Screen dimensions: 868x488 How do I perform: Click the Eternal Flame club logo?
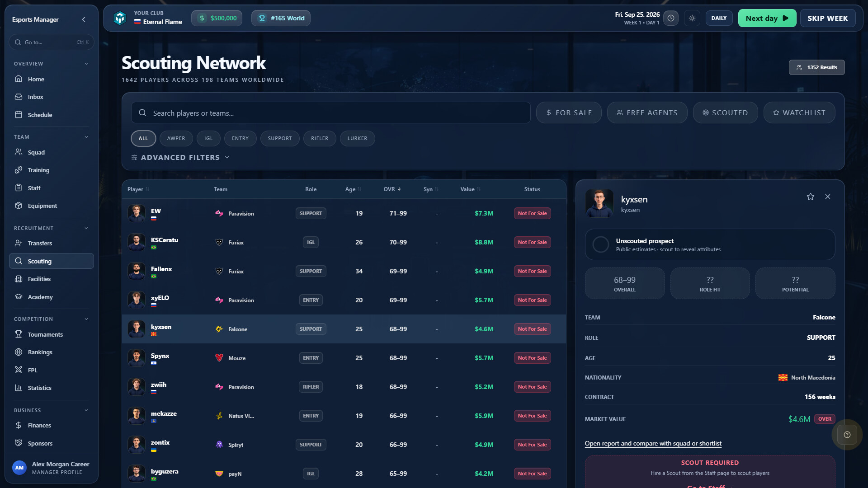tap(120, 18)
